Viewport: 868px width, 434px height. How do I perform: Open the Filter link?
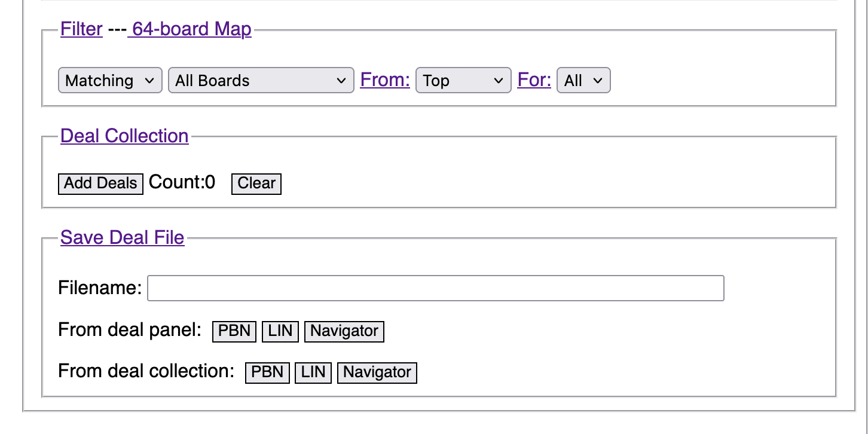81,29
